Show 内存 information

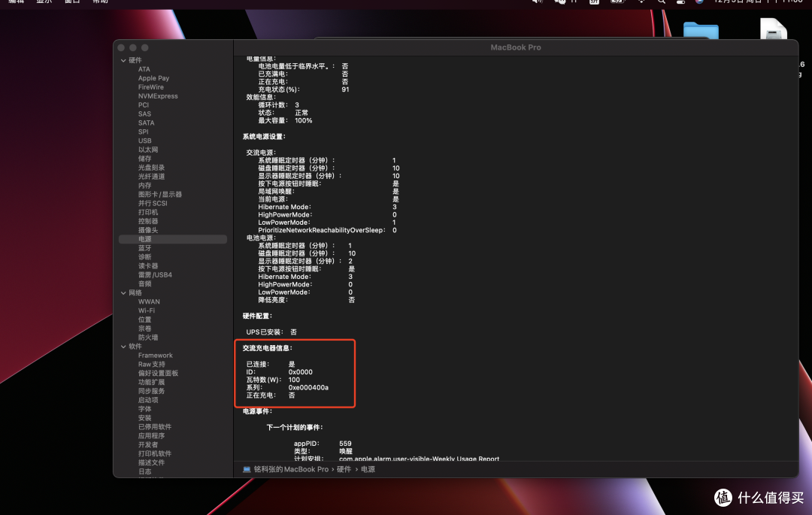(144, 186)
